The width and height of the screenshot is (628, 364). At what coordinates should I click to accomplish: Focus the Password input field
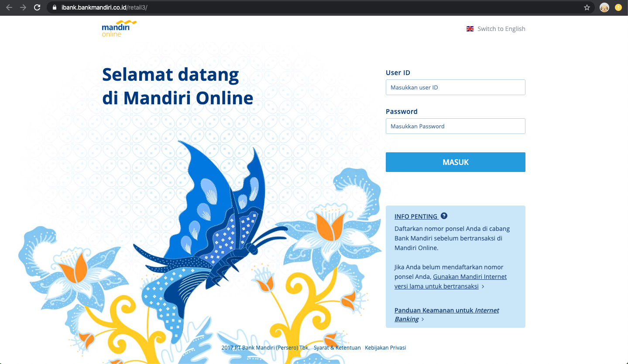pos(455,126)
